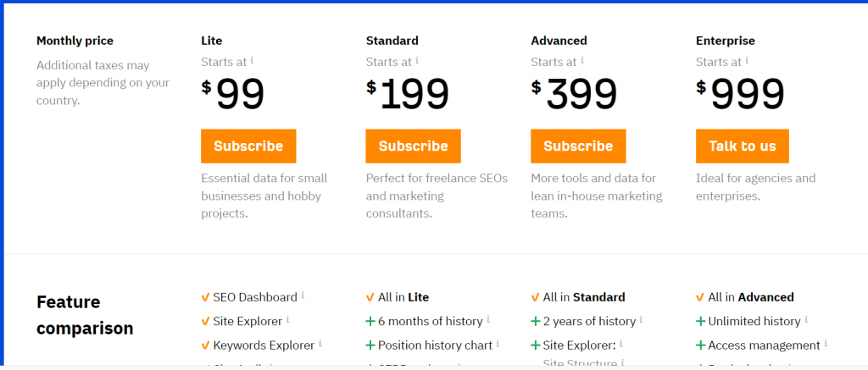Click the All in Standard feature text

[x=584, y=297]
